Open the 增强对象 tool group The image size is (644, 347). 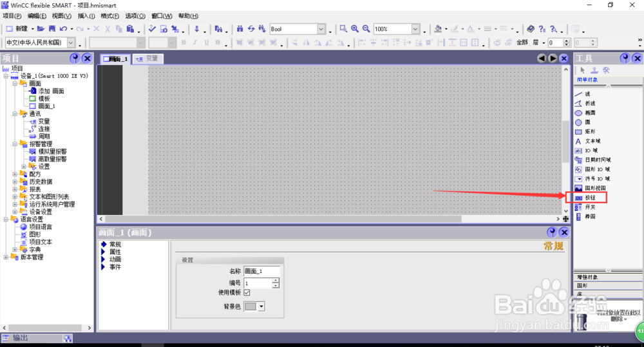pyautogui.click(x=608, y=277)
